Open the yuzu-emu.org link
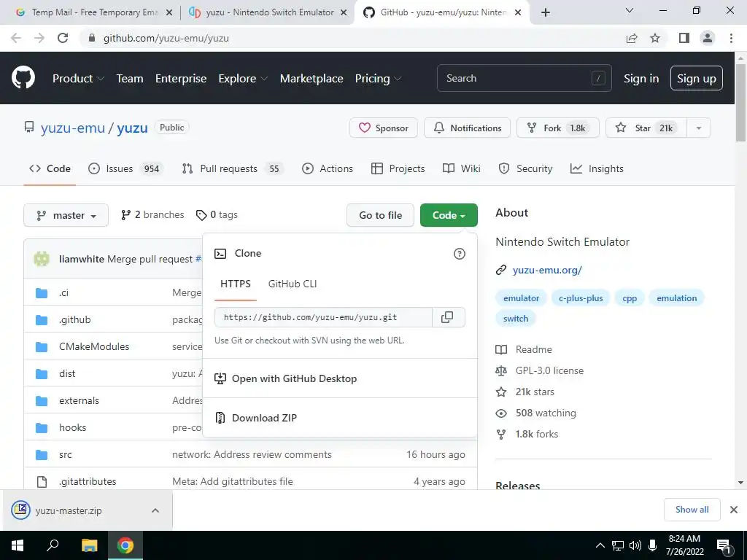The height and width of the screenshot is (560, 747). (547, 271)
